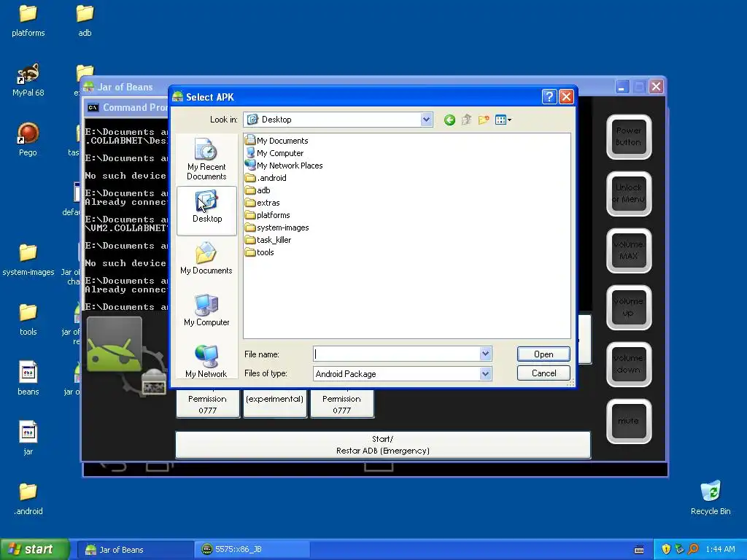
Task: Select the extras folder in the list
Action: 263,203
